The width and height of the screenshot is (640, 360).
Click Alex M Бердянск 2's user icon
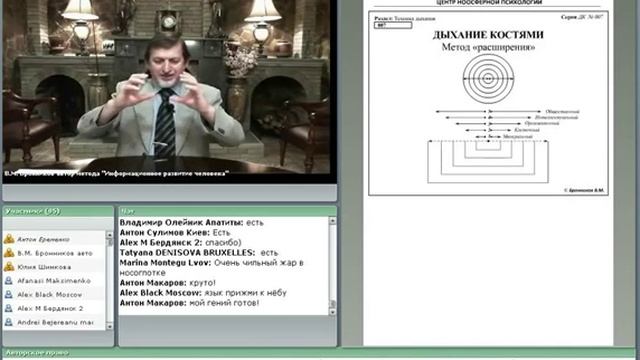pos(9,308)
